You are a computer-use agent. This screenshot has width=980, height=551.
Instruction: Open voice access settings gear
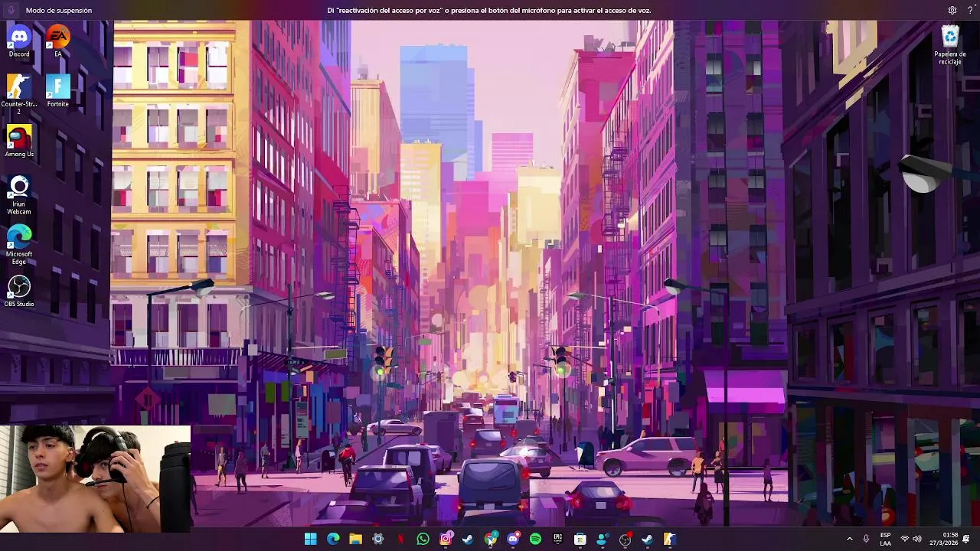952,10
